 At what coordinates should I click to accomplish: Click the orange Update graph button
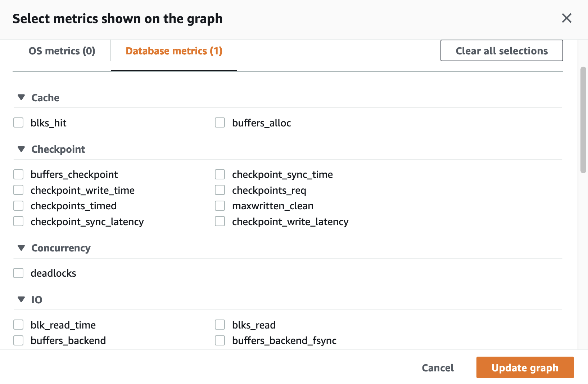pyautogui.click(x=525, y=367)
